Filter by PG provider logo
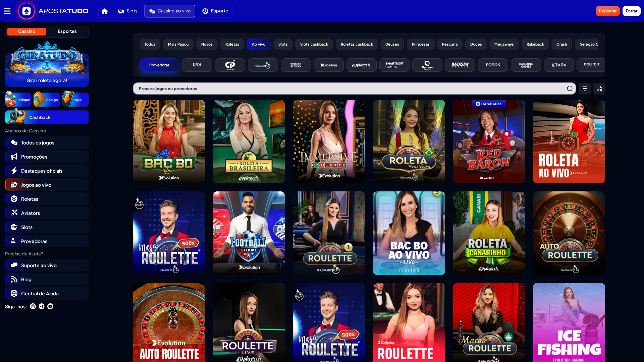The image size is (644, 362). tap(197, 65)
